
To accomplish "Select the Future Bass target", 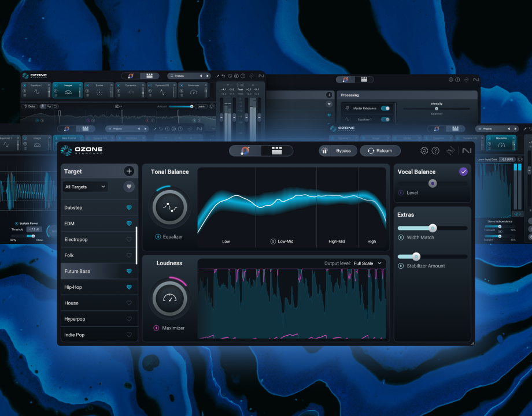I will click(x=99, y=271).
